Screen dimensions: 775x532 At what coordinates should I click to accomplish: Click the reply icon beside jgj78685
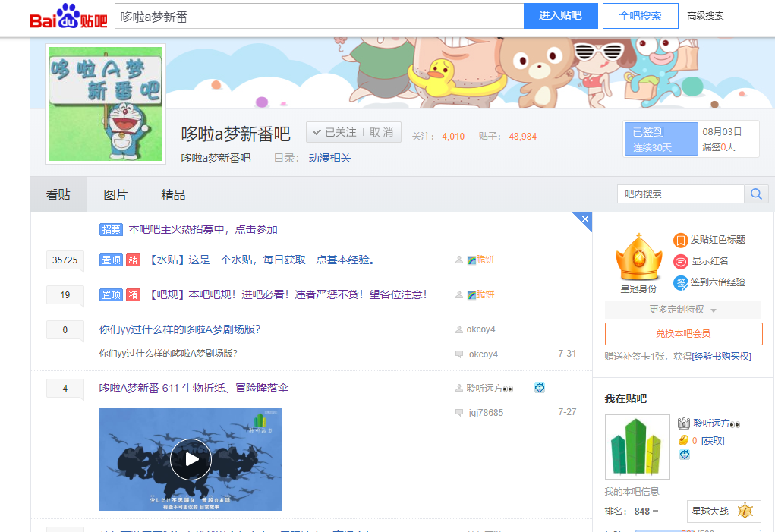click(459, 412)
